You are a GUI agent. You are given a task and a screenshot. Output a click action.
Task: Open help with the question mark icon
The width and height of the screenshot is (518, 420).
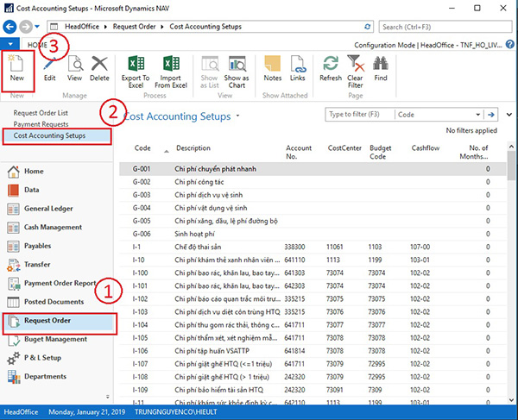click(510, 45)
